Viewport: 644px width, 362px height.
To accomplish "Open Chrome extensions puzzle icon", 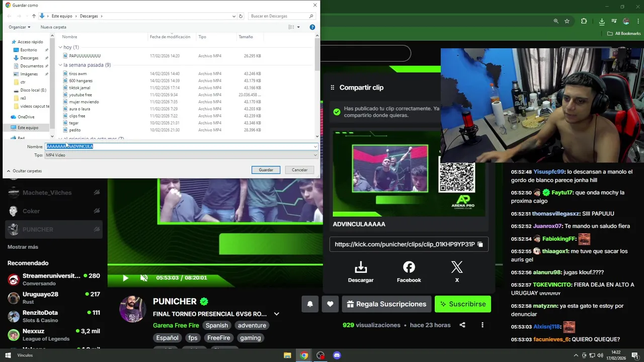I will tap(584, 21).
